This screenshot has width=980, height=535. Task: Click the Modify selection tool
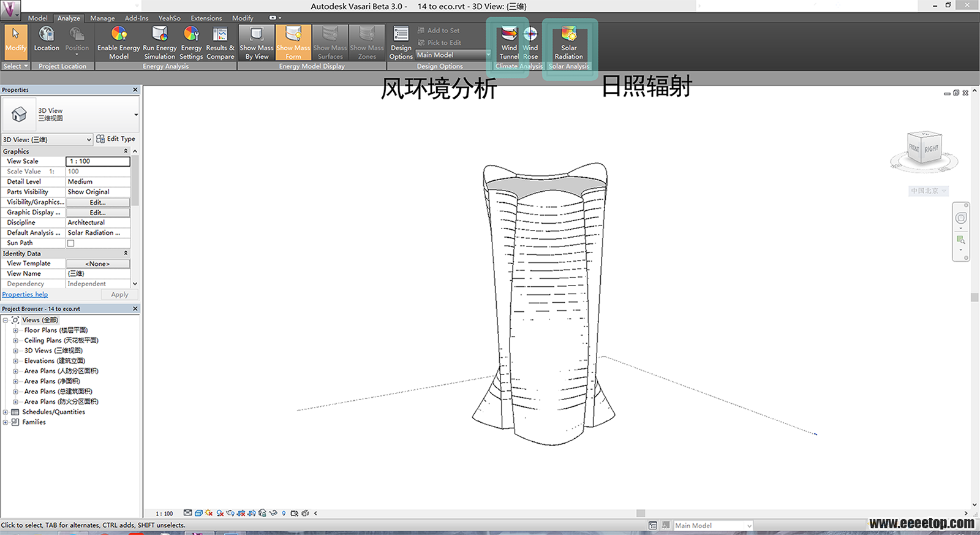pos(15,42)
